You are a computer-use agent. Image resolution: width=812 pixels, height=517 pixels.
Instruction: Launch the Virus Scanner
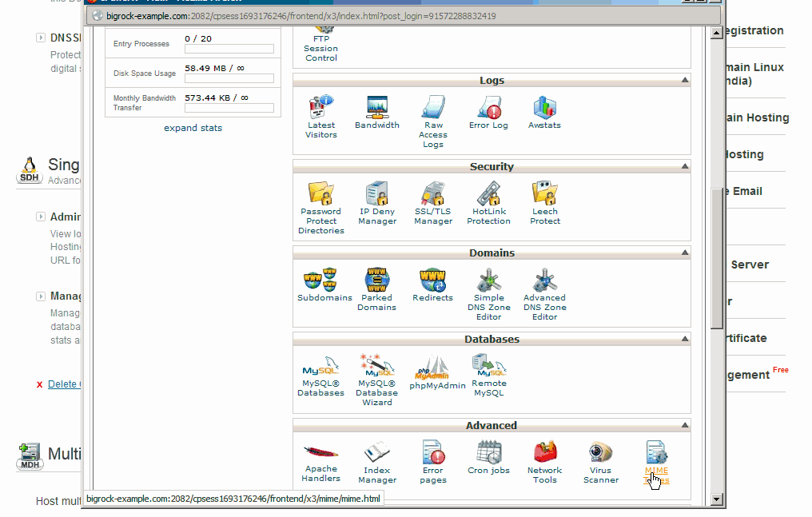coord(600,455)
